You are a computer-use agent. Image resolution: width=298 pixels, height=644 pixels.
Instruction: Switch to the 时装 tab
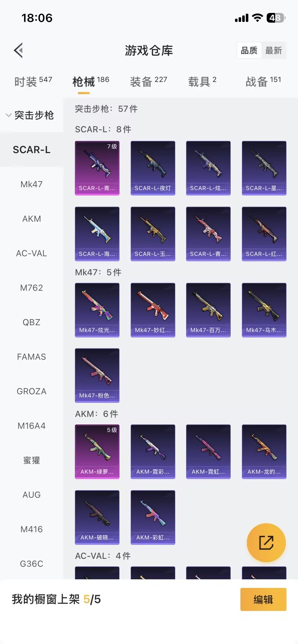(33, 82)
